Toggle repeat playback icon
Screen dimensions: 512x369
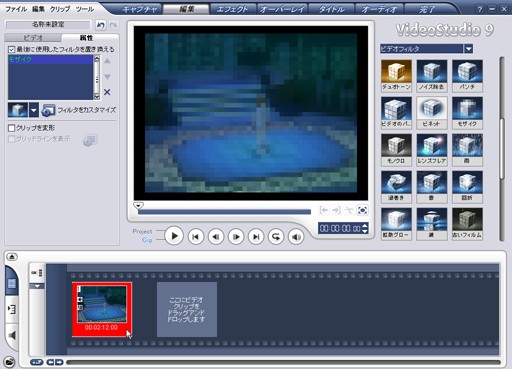pyautogui.click(x=276, y=237)
